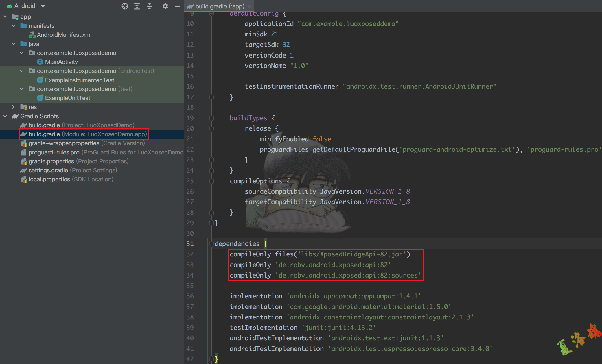The height and width of the screenshot is (364, 602).
Task: Fold the buildTypes block at line 19
Action: [x=211, y=118]
